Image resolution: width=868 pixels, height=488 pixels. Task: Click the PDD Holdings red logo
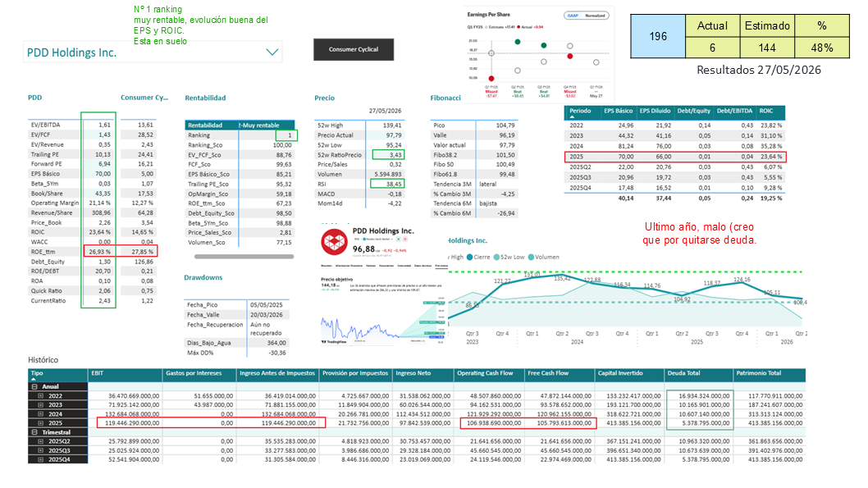tap(335, 242)
